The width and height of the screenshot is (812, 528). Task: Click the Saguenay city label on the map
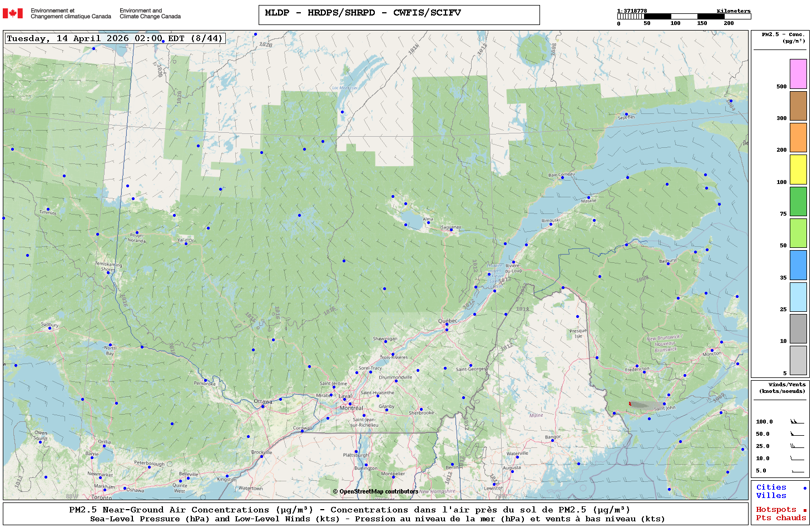pyautogui.click(x=450, y=227)
